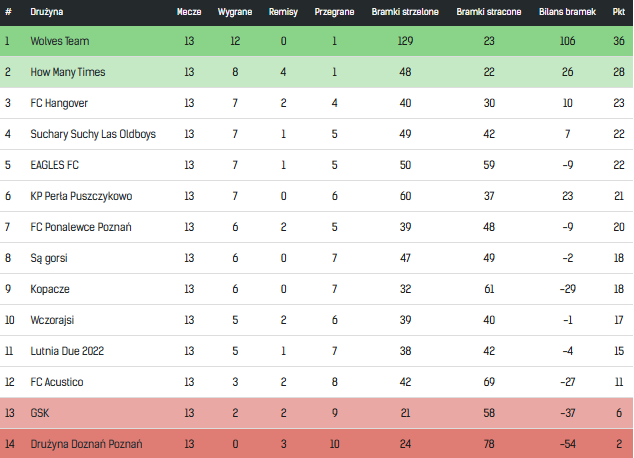Select FC Hangover team name
This screenshot has width=634, height=458.
click(x=59, y=103)
